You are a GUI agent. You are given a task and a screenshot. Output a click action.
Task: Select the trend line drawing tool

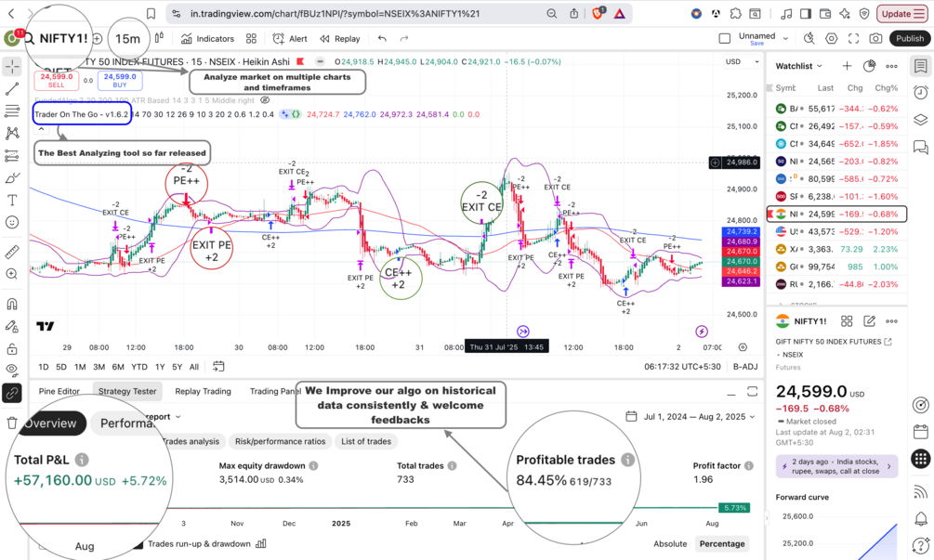(12, 89)
